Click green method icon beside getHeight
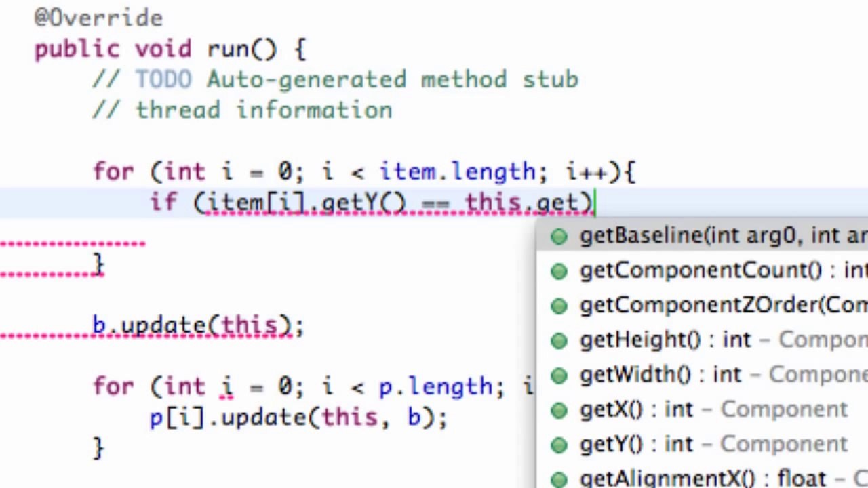The height and width of the screenshot is (488, 868). pos(559,340)
